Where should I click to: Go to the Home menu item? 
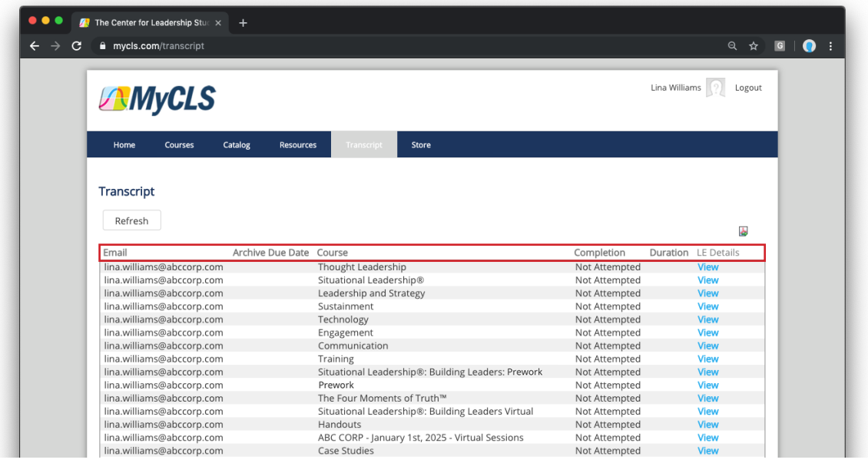pyautogui.click(x=124, y=145)
